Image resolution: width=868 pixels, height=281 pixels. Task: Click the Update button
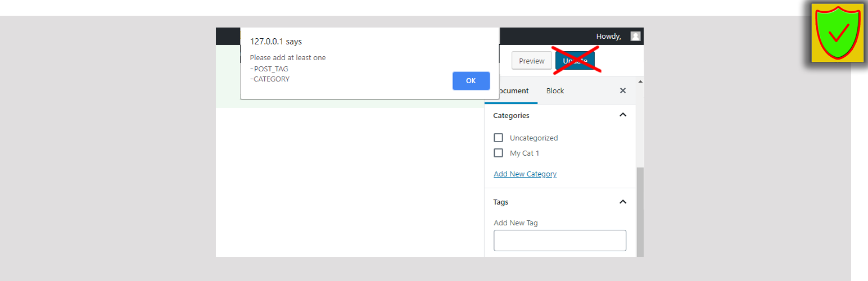pos(575,61)
